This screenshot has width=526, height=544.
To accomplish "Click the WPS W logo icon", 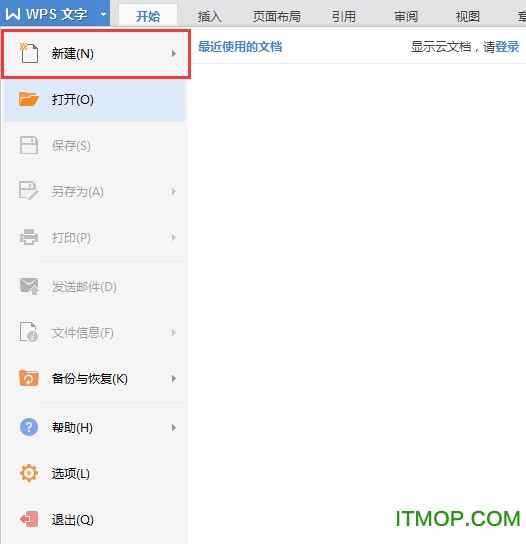I will point(13,14).
